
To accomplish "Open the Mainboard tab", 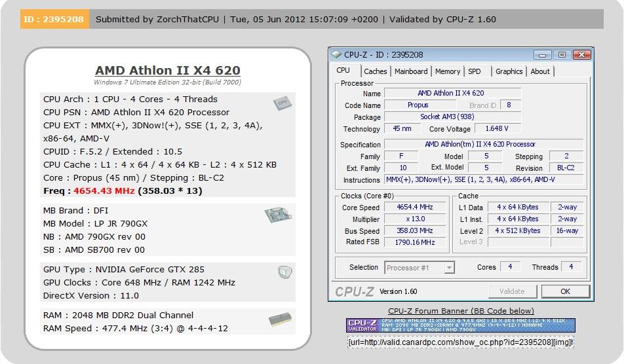I will (411, 71).
